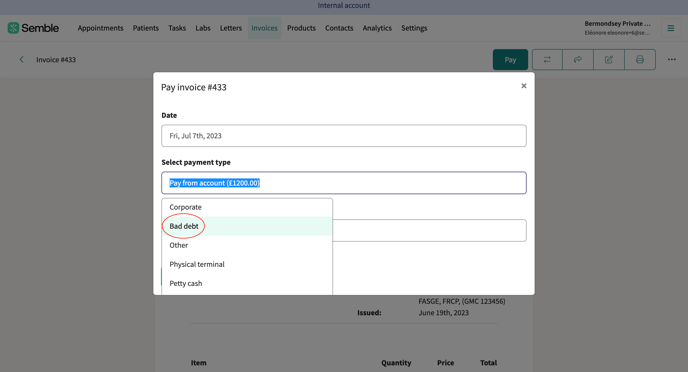Image resolution: width=688 pixels, height=372 pixels.
Task: Pick Physical terminal payment option
Action: tap(247, 264)
